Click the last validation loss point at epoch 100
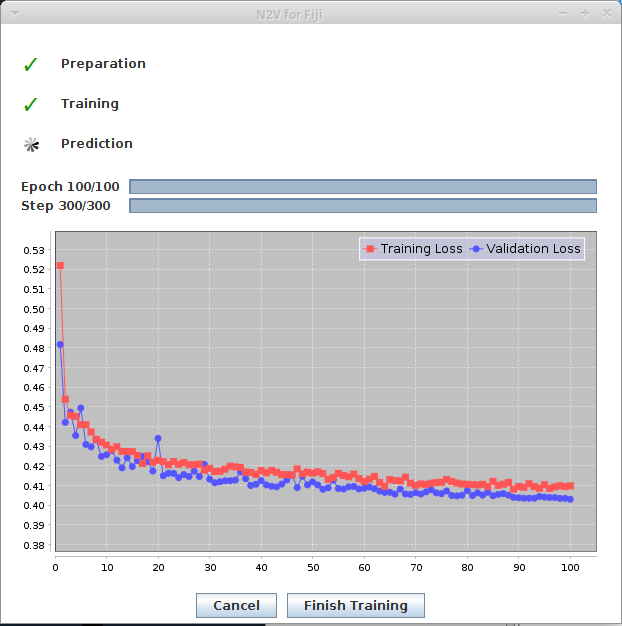 [x=570, y=499]
